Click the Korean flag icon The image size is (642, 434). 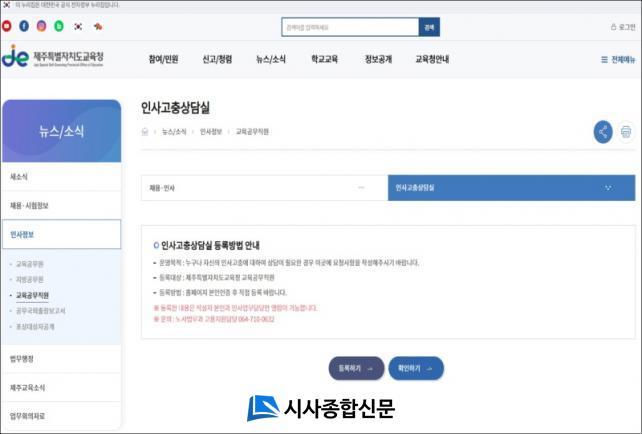78,26
